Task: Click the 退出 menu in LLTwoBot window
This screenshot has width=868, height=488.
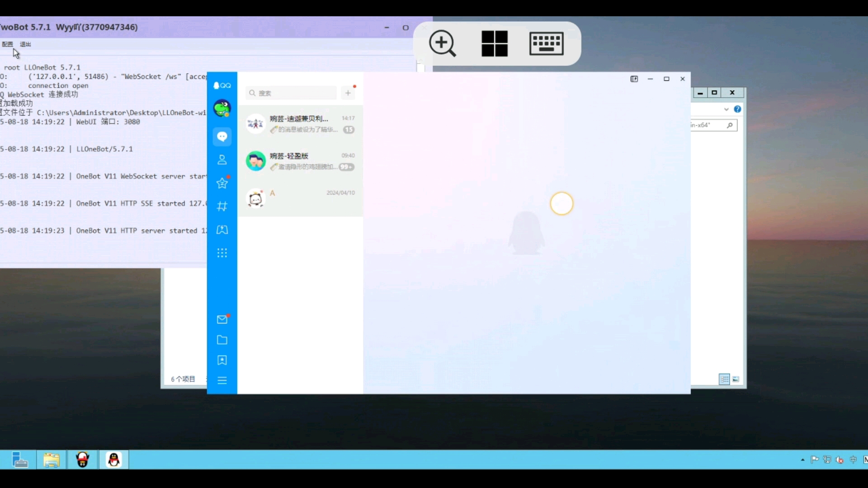Action: pos(26,44)
